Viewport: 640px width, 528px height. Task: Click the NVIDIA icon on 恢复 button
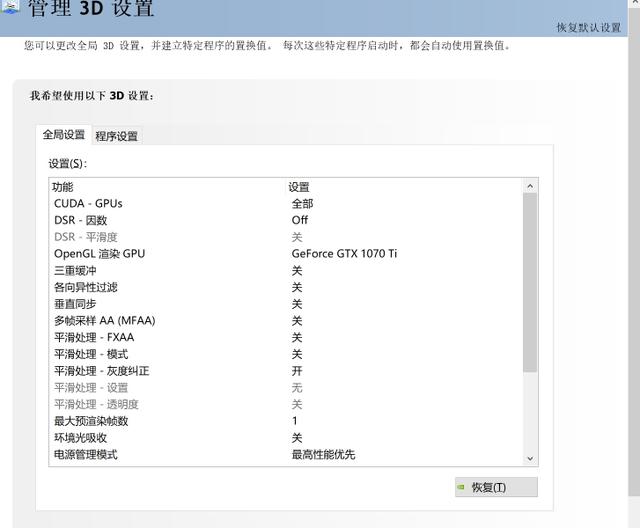(x=462, y=487)
